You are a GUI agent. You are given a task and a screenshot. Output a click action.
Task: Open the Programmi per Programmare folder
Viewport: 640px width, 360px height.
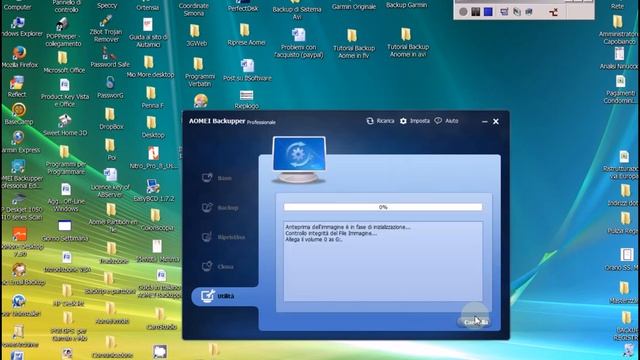coord(65,160)
